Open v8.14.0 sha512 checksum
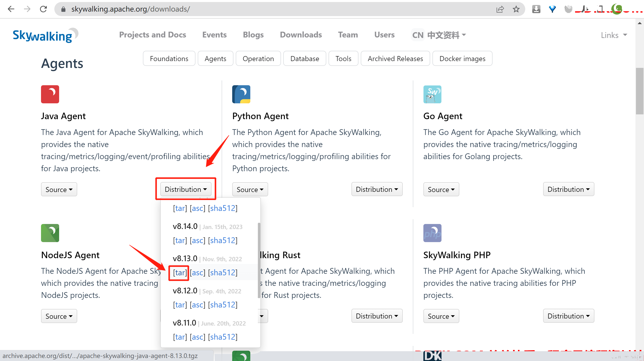This screenshot has width=644, height=361. point(223,240)
